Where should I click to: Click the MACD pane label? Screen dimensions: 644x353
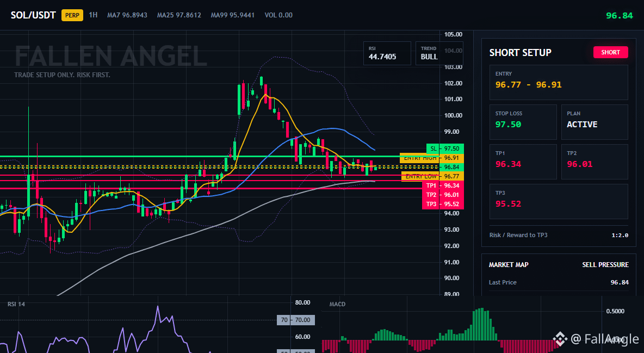(337, 304)
